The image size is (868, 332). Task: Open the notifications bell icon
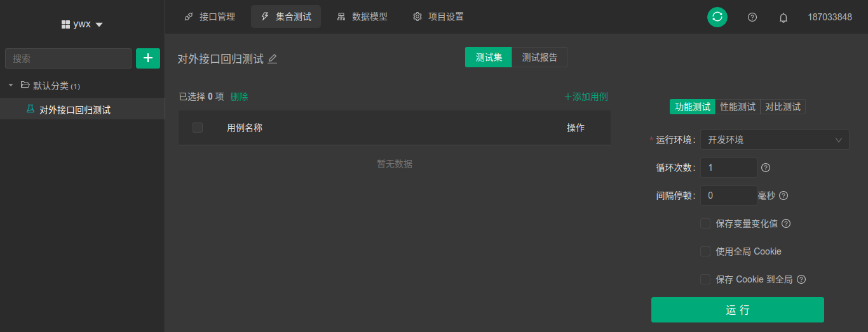point(783,17)
